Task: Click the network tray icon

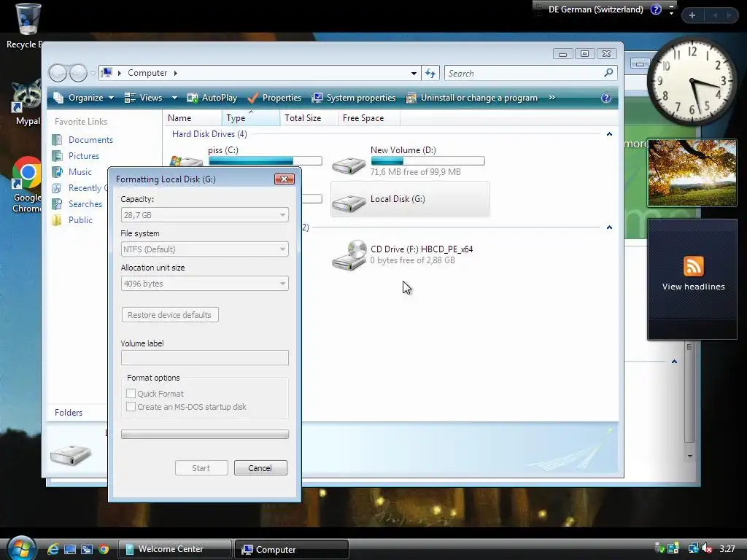Action: 693,548
